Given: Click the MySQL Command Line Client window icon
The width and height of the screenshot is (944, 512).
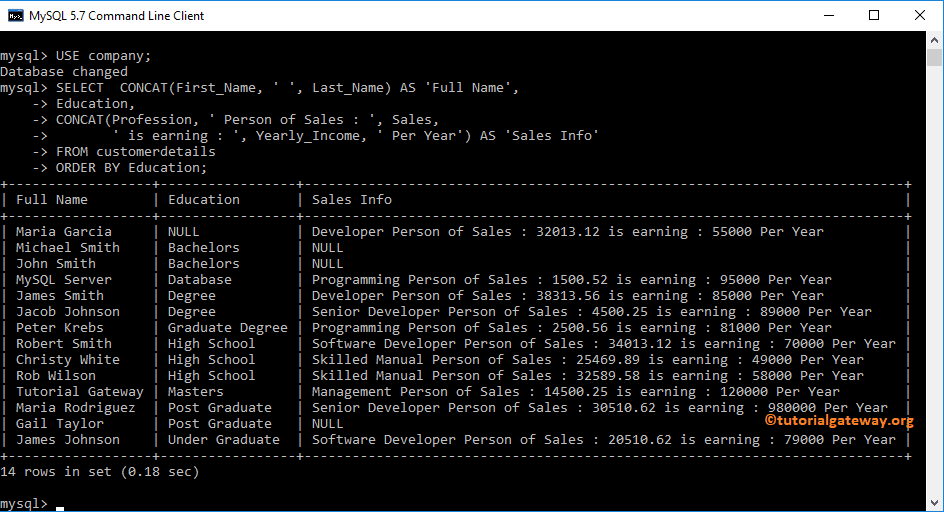Looking at the screenshot, I should pos(15,15).
